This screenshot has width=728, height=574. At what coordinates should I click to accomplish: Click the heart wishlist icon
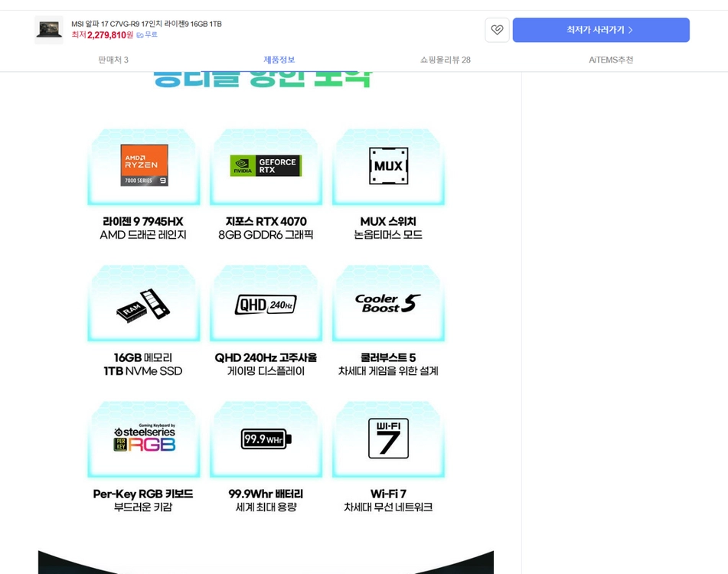pos(497,30)
